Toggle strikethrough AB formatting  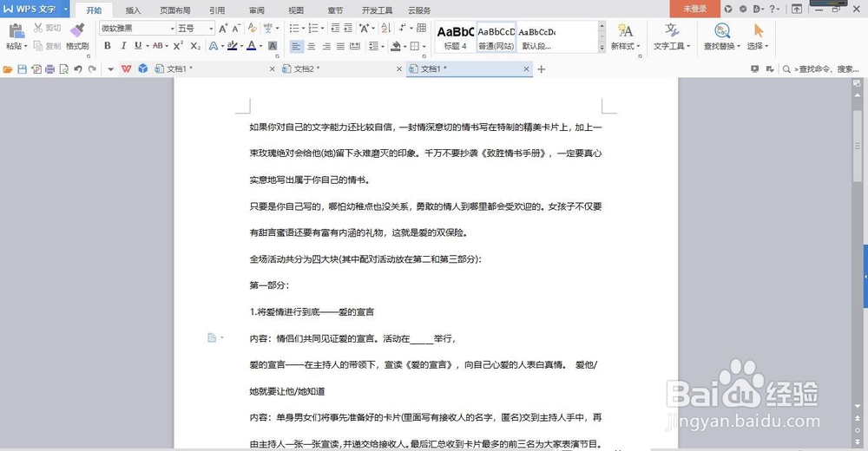tap(158, 46)
